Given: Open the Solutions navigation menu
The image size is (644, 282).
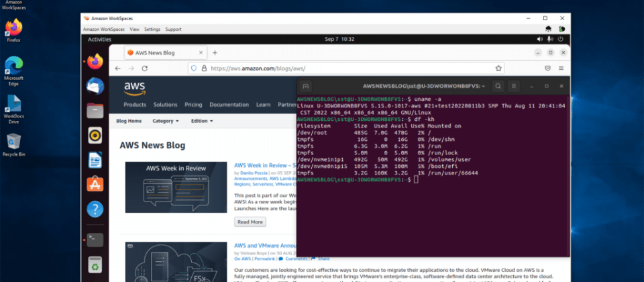Looking at the screenshot, I should tap(166, 105).
